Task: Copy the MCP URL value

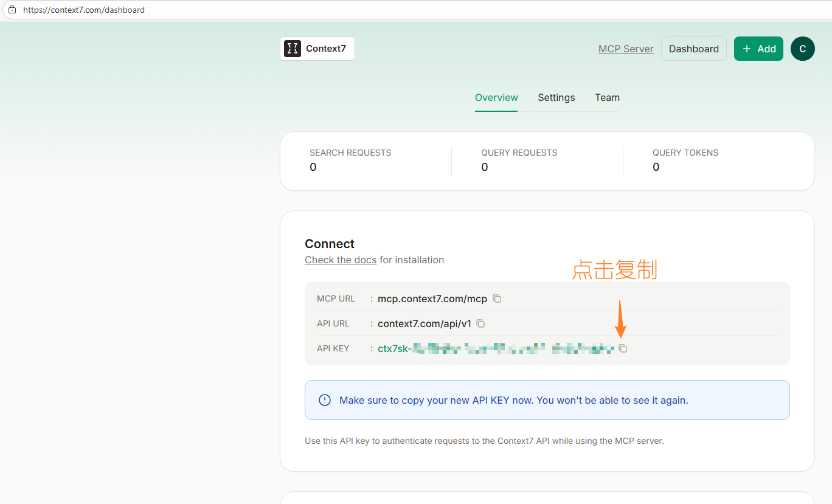Action: click(x=497, y=299)
